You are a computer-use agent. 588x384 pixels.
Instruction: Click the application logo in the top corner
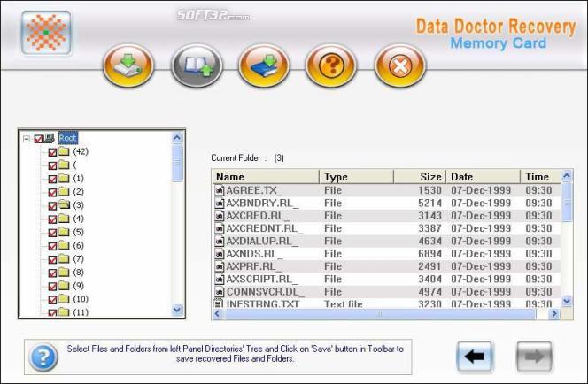46,33
